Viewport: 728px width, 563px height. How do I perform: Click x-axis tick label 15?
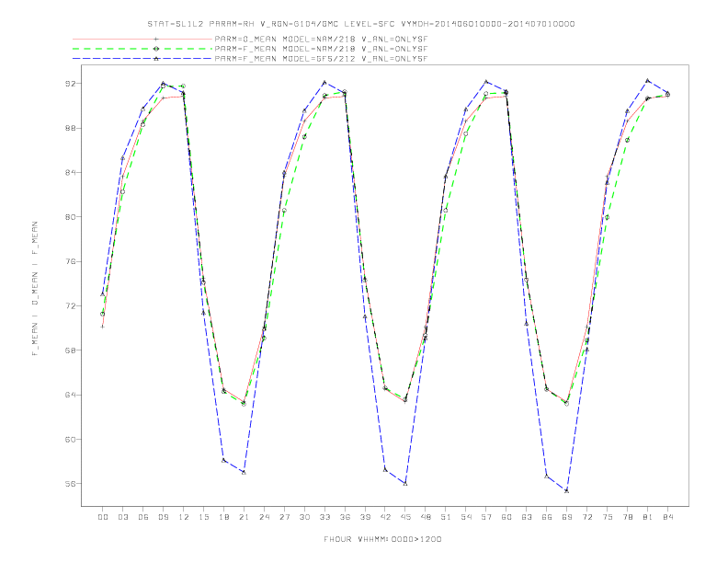(x=203, y=517)
